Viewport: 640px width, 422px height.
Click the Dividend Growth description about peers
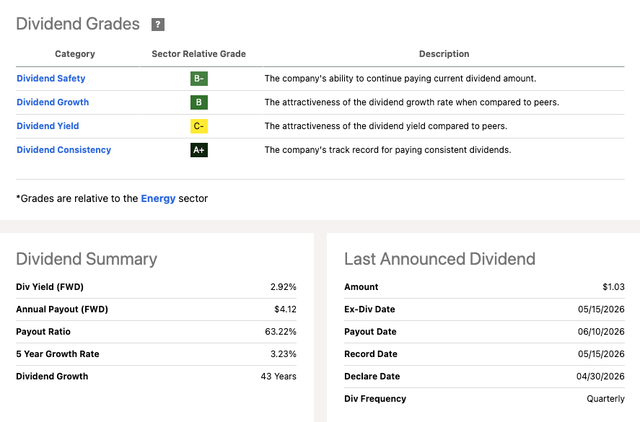[x=412, y=102]
